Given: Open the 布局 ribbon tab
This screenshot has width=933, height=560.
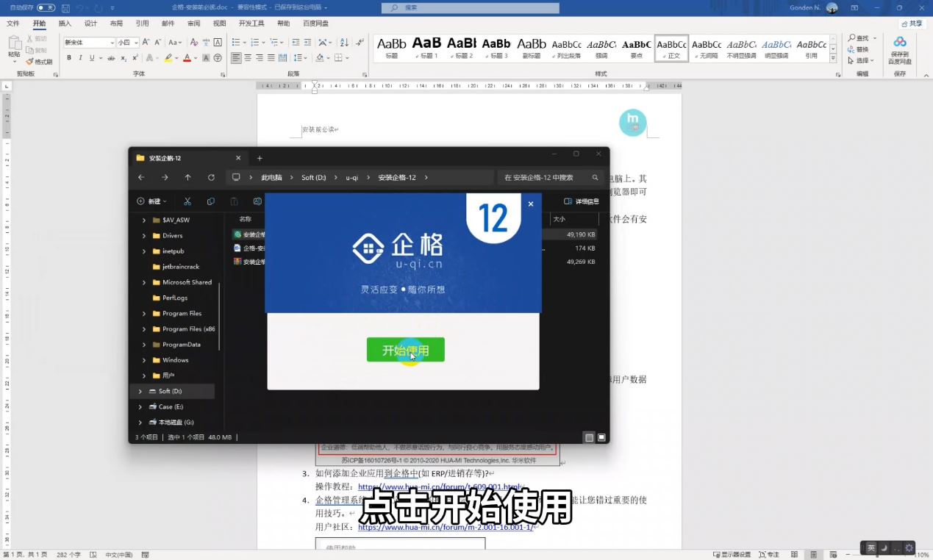Looking at the screenshot, I should (x=116, y=24).
